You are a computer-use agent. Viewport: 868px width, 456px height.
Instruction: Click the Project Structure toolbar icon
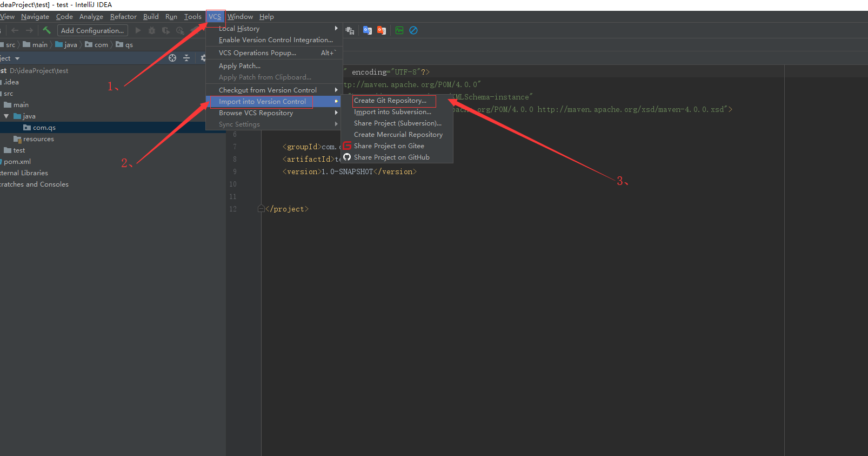[350, 30]
